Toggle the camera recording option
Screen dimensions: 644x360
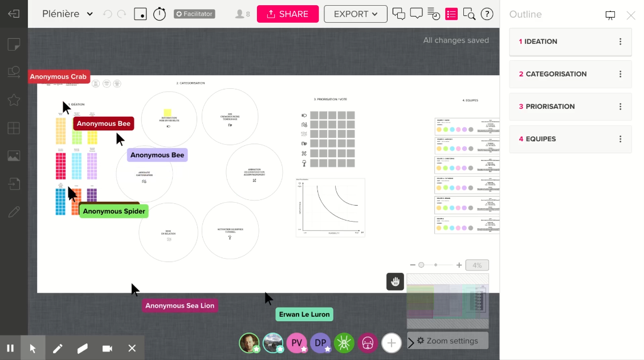(x=107, y=348)
